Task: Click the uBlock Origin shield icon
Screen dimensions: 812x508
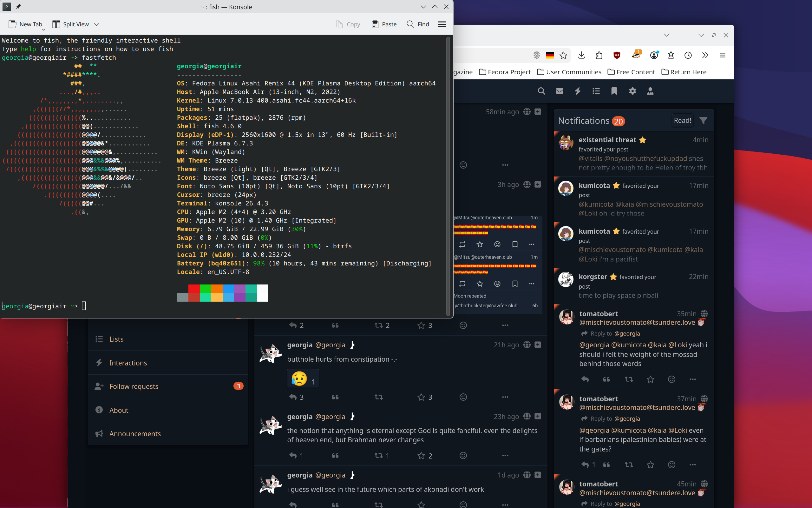Action: (617, 55)
